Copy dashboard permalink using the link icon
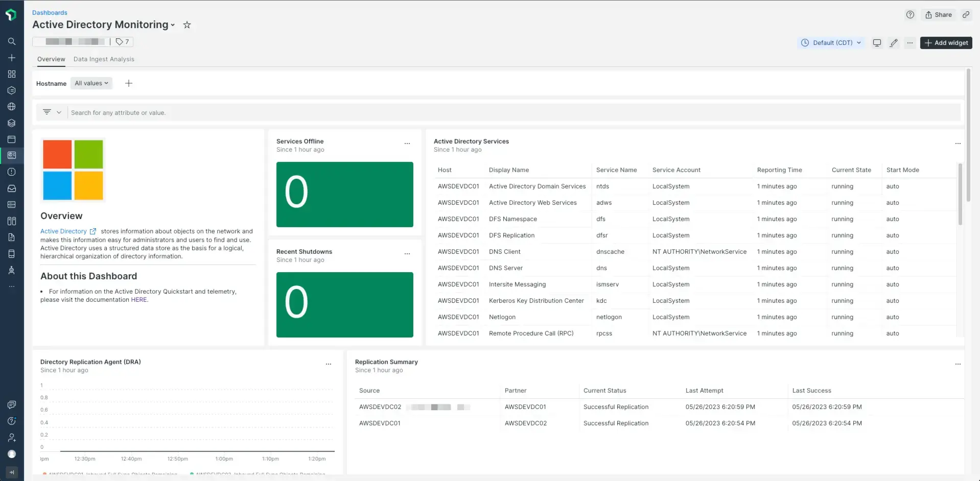 (966, 15)
